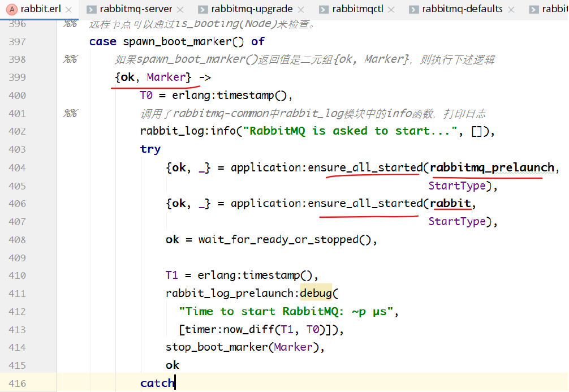The width and height of the screenshot is (569, 392).
Task: Open the rabbitmqctl tab
Action: pyautogui.click(x=356, y=9)
